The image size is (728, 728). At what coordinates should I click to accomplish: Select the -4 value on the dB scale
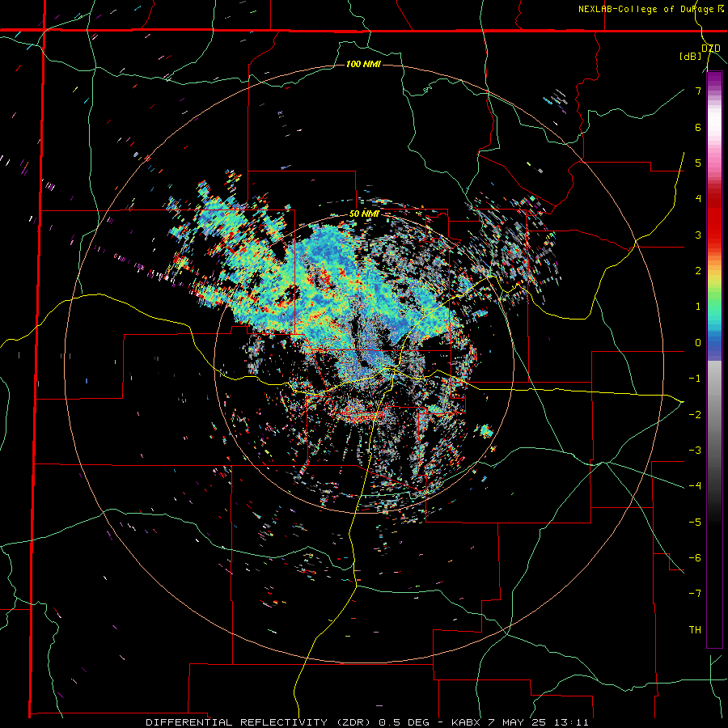(x=695, y=486)
